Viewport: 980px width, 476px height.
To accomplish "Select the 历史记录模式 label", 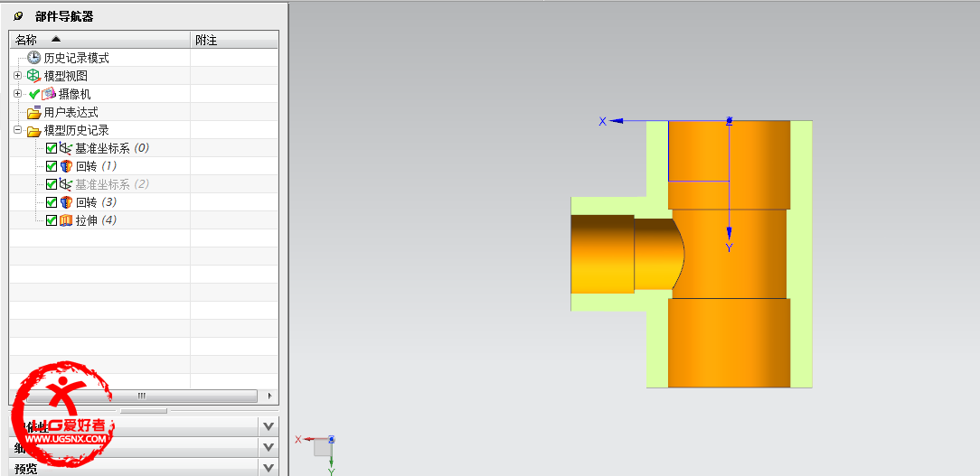I will 76,58.
